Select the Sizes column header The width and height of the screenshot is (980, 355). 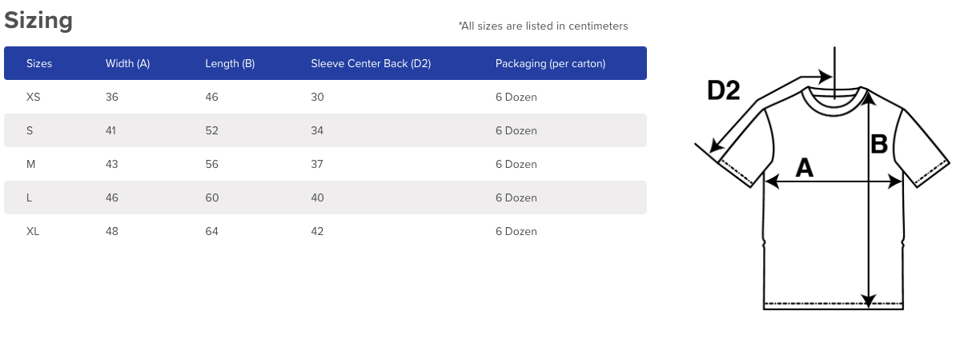39,63
